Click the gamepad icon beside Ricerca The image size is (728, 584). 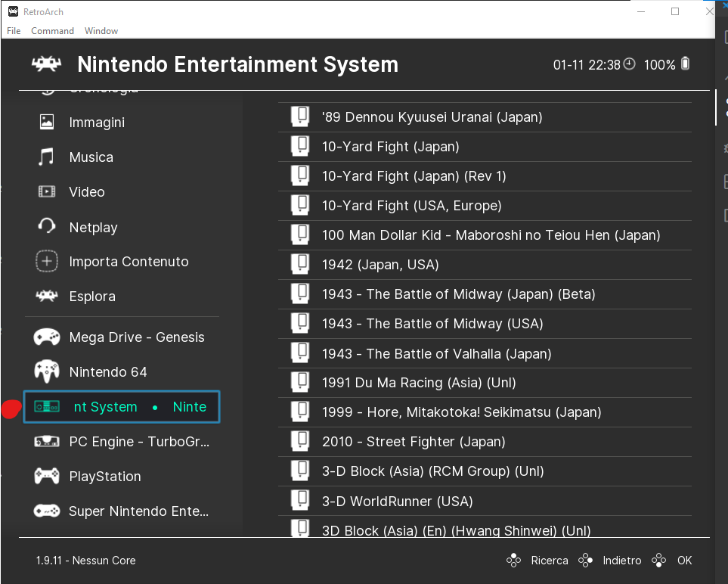[x=513, y=561]
